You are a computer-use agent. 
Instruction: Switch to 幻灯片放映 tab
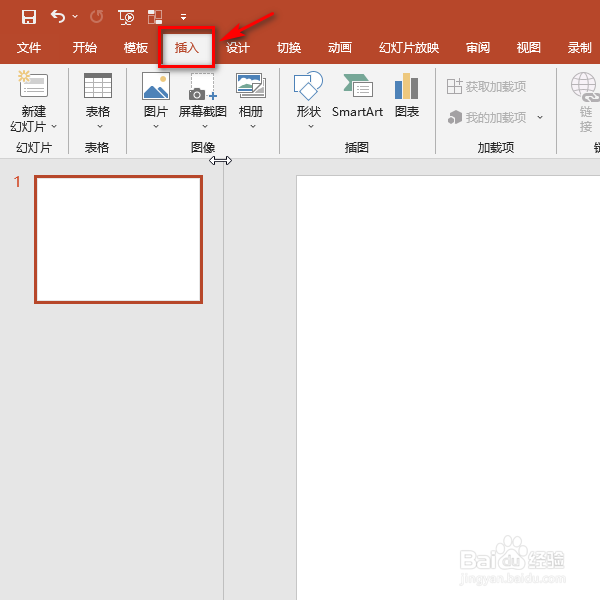pos(409,48)
